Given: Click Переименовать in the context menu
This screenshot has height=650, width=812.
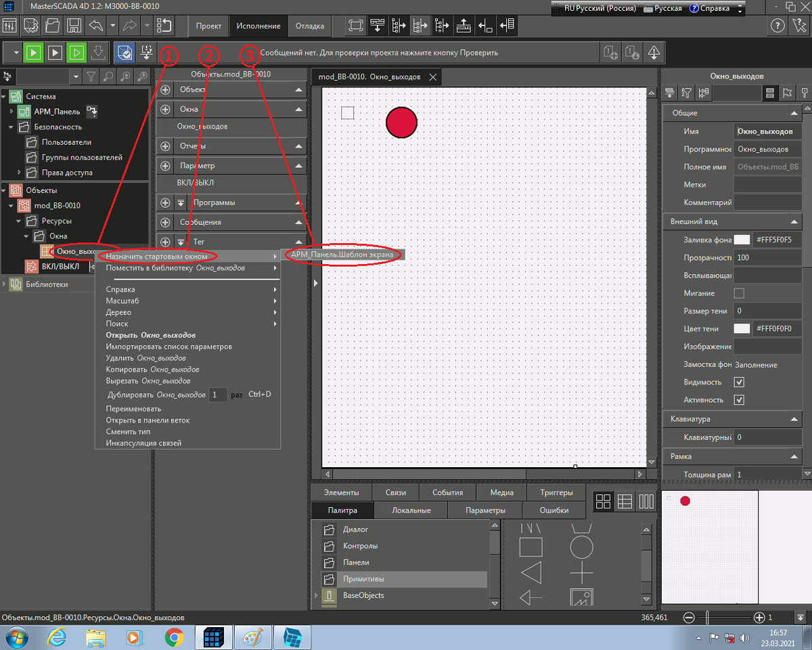Looking at the screenshot, I should click(133, 409).
